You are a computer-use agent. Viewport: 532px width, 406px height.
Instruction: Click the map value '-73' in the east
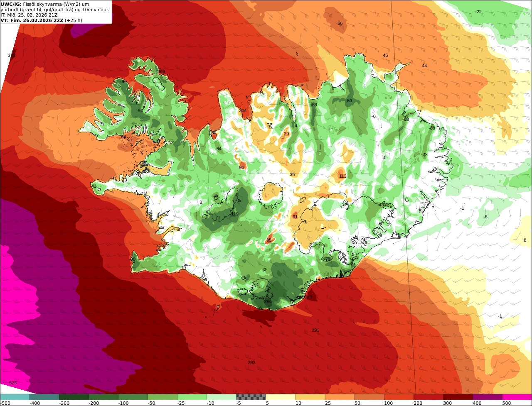click(424, 155)
